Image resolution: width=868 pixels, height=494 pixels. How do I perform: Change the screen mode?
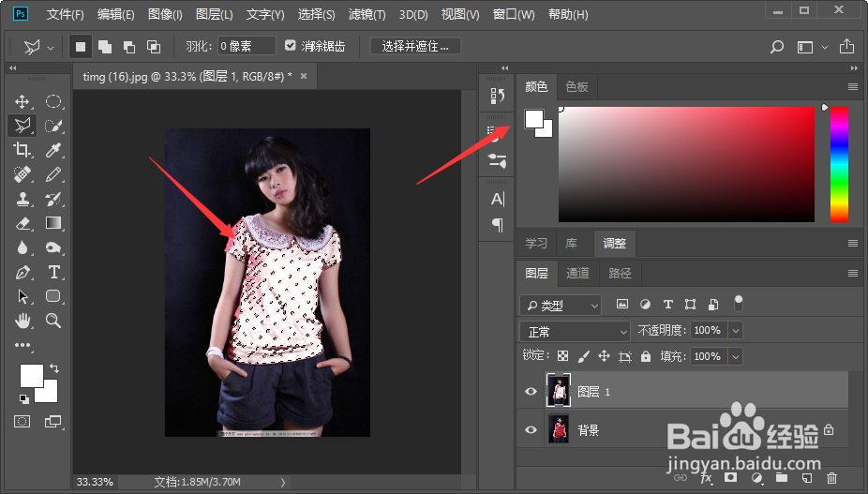(x=53, y=422)
